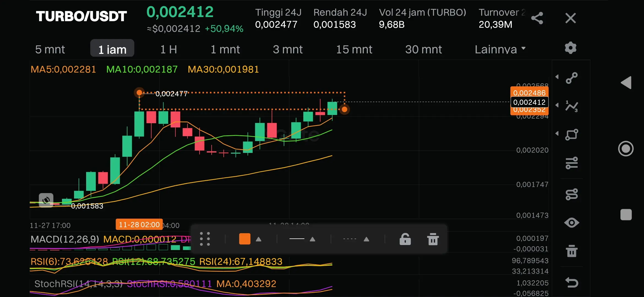
Task: Expand the line thickness selector arrow
Action: point(312,239)
